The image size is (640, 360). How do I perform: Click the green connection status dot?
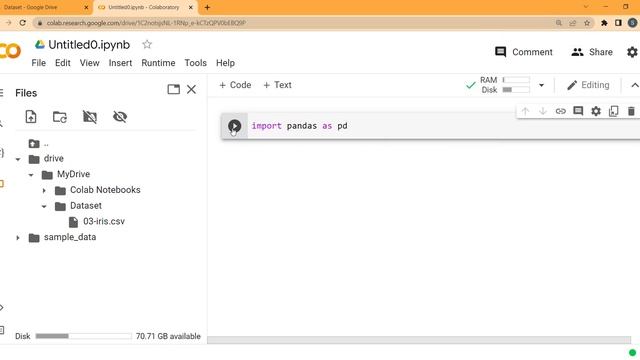click(x=632, y=353)
